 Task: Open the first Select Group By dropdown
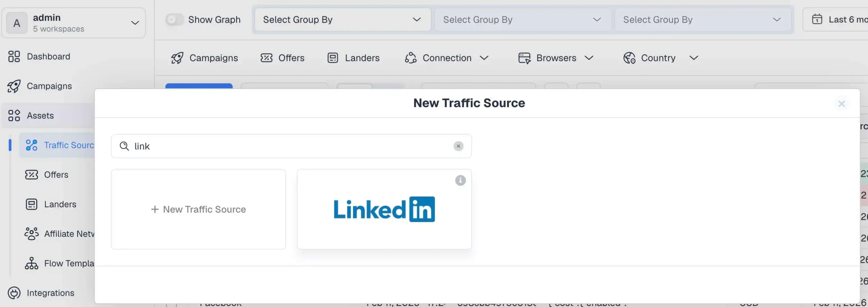pyautogui.click(x=343, y=20)
